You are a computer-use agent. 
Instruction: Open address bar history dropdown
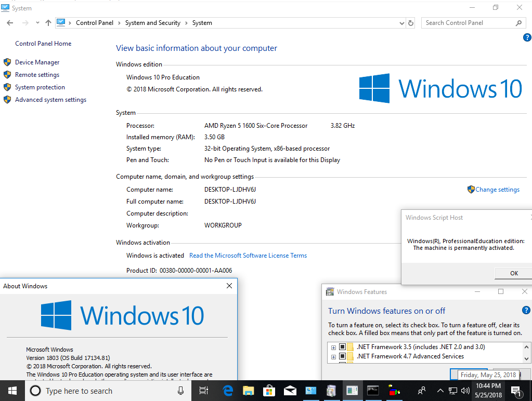click(401, 23)
